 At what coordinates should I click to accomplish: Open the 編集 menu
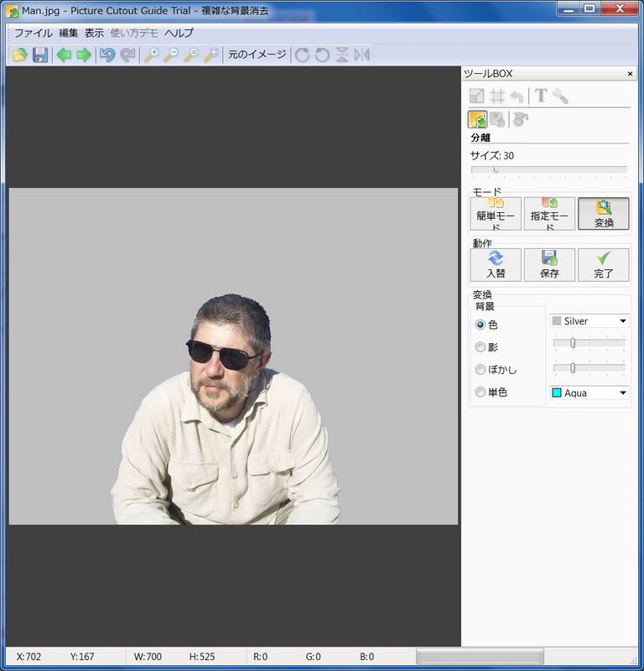[69, 33]
